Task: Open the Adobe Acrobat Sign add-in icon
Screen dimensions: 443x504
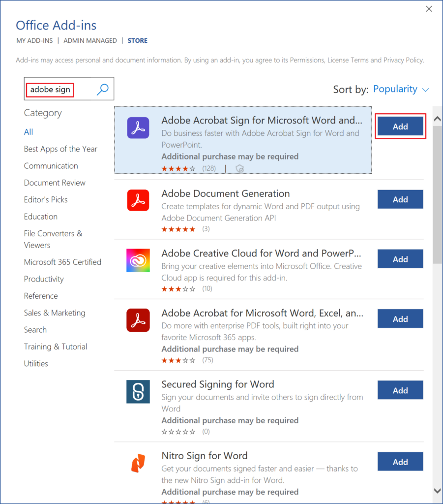Action: pos(138,127)
